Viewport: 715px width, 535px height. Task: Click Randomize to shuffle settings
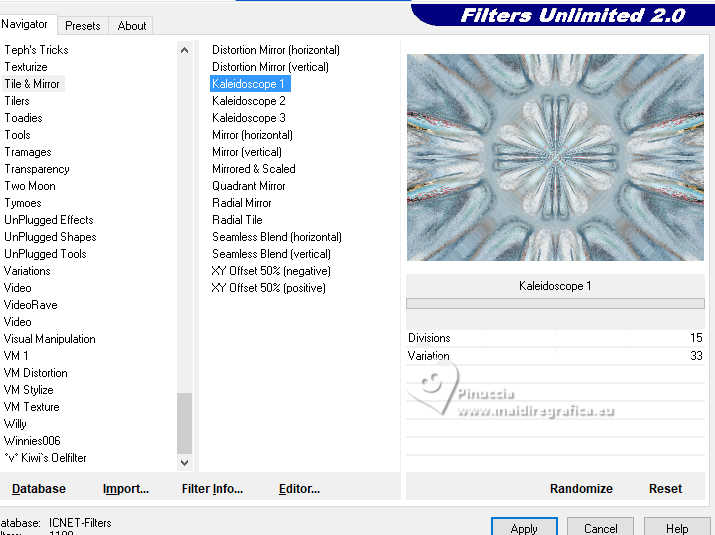pos(581,489)
